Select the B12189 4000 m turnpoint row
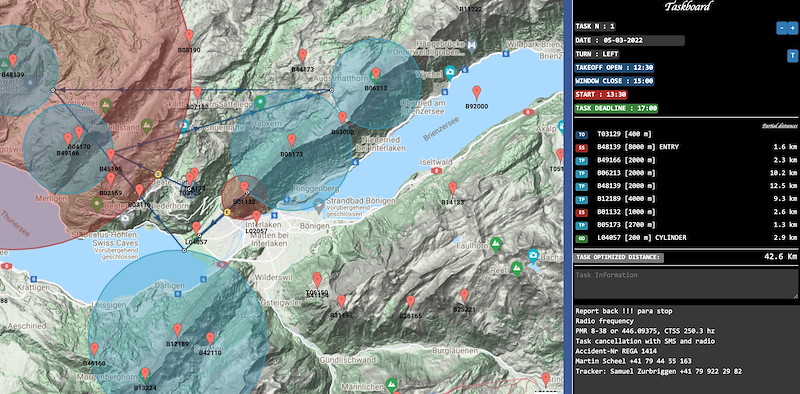This screenshot has width=800, height=394. click(686, 200)
